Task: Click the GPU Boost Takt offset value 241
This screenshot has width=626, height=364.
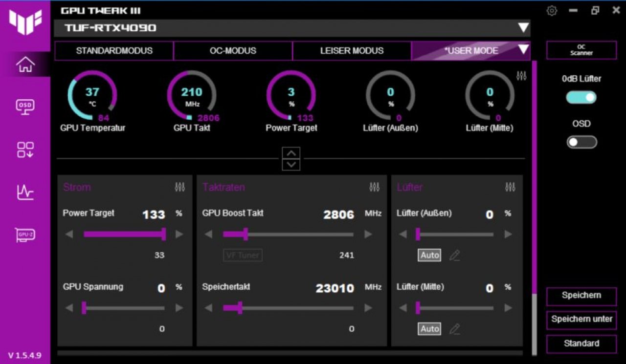Action: [347, 255]
